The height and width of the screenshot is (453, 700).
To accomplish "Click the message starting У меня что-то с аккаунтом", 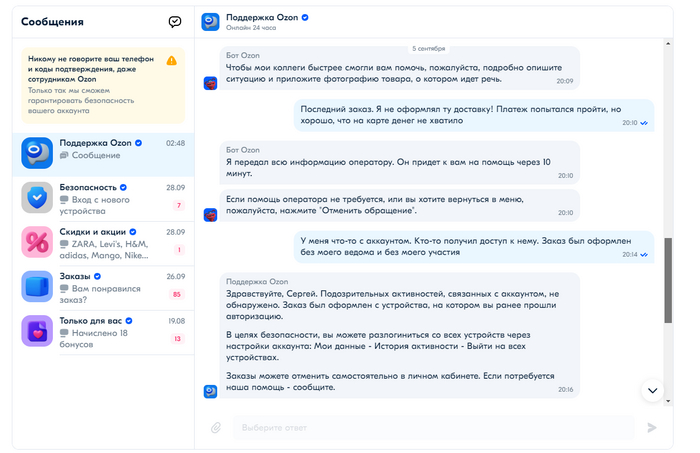I will (474, 247).
